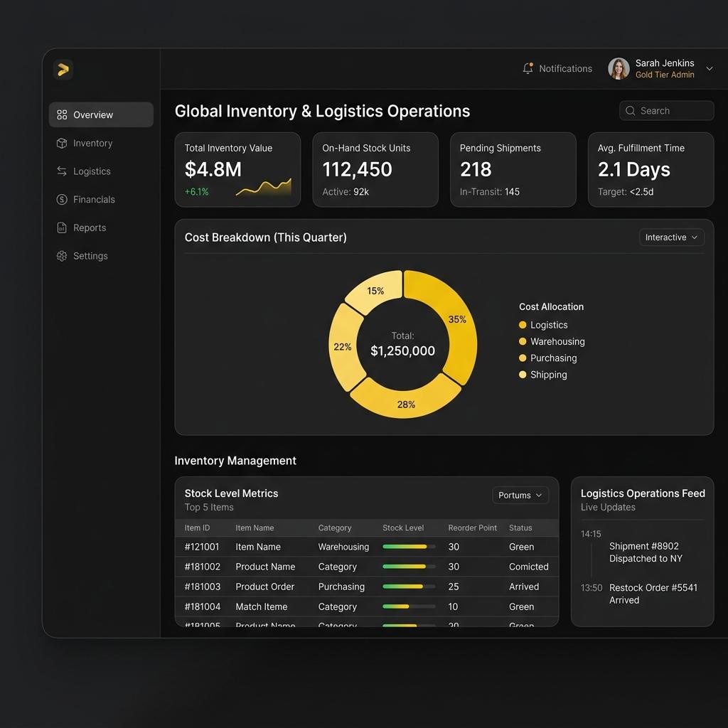
Task: Click the Shipping legend color dot
Action: point(523,375)
